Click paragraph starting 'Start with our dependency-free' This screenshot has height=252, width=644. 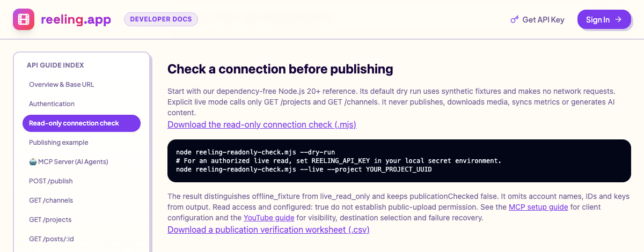tap(399, 102)
